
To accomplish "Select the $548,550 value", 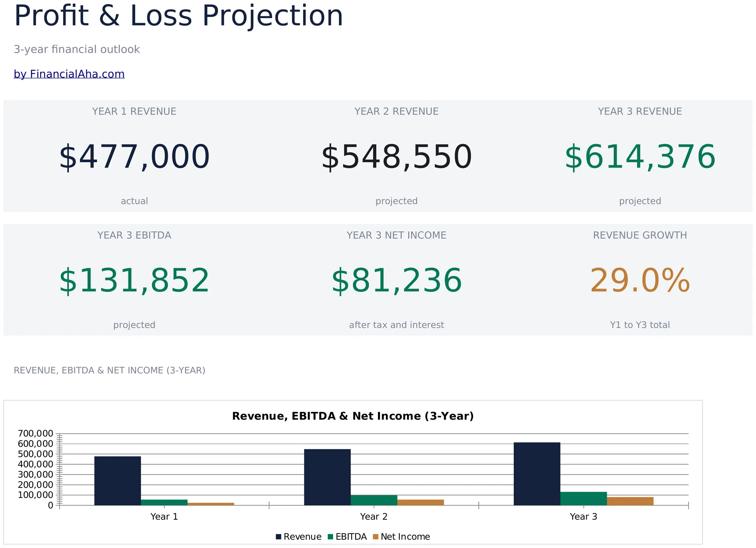I will tap(397, 157).
